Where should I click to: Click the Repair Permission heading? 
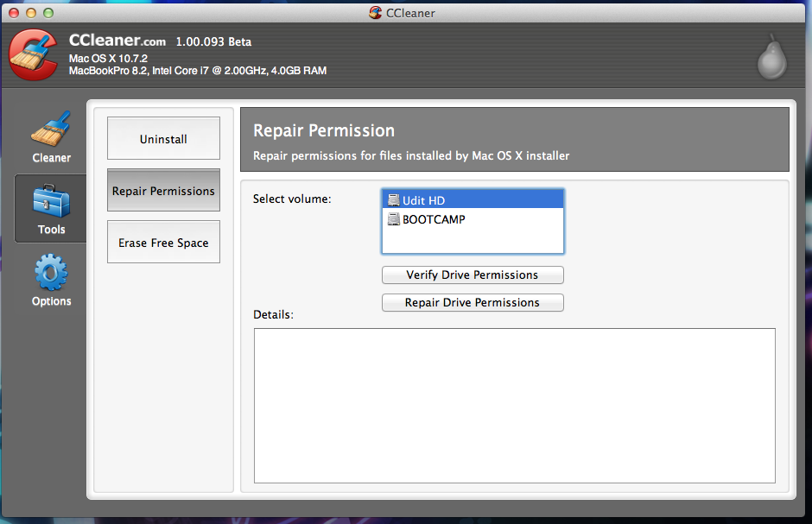(324, 130)
